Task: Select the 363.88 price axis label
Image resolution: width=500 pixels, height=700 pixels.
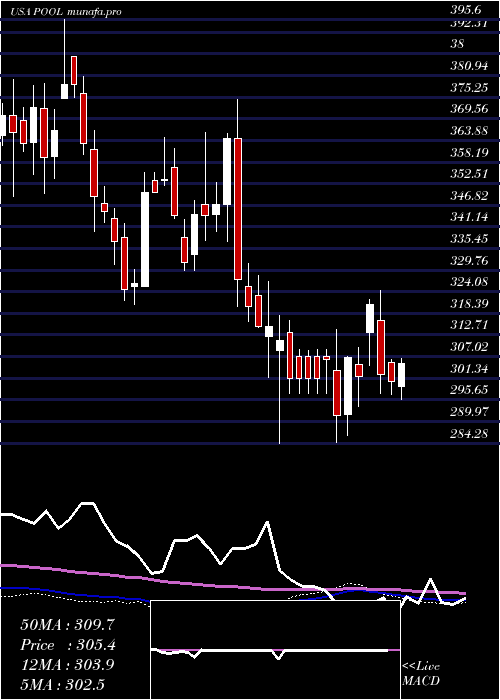Action: pyautogui.click(x=469, y=131)
